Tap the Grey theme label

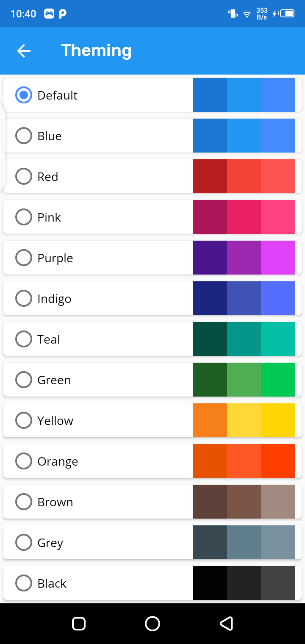(50, 543)
